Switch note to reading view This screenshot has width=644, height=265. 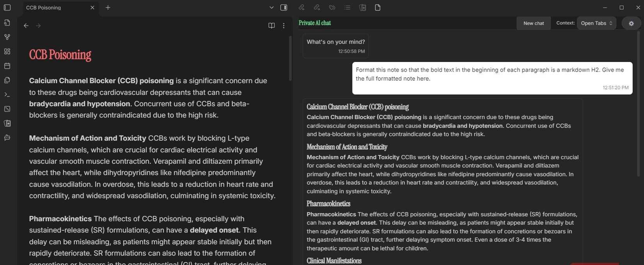coord(271,26)
